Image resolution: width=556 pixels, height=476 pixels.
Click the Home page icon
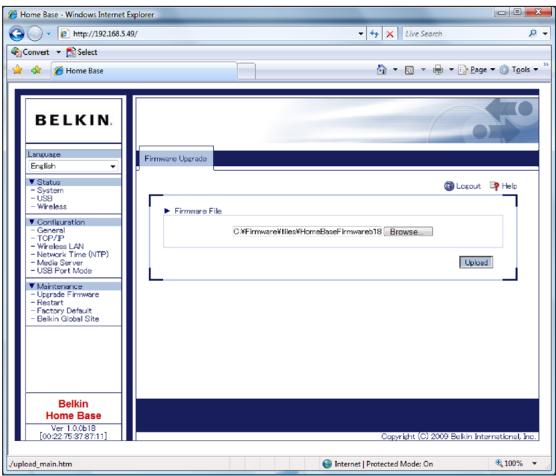382,70
